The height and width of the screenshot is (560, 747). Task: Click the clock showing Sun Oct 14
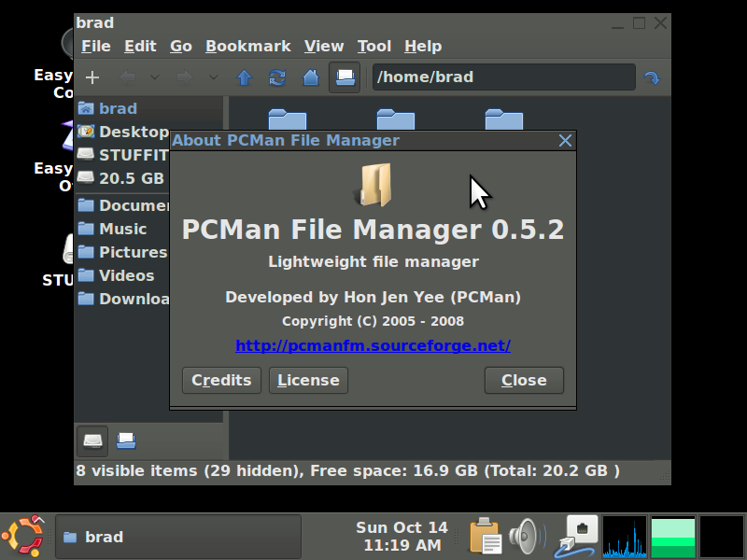tap(402, 536)
